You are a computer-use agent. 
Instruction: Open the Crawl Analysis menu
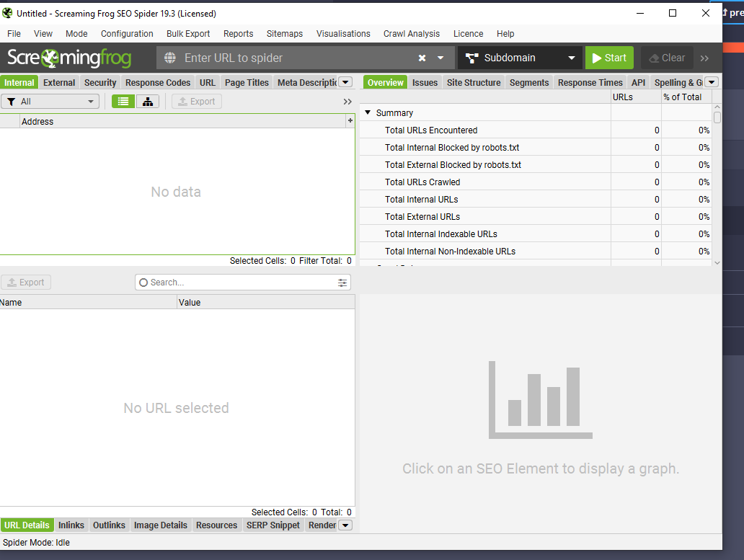tap(412, 34)
